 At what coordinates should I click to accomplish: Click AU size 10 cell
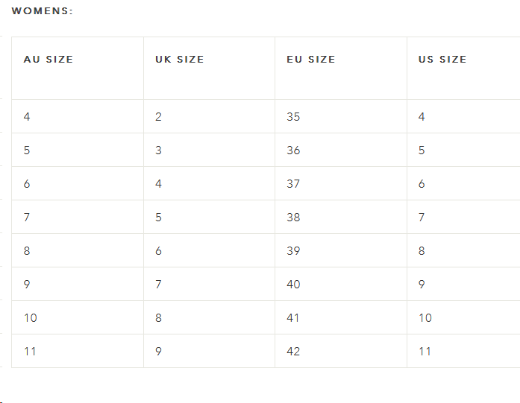pos(78,317)
